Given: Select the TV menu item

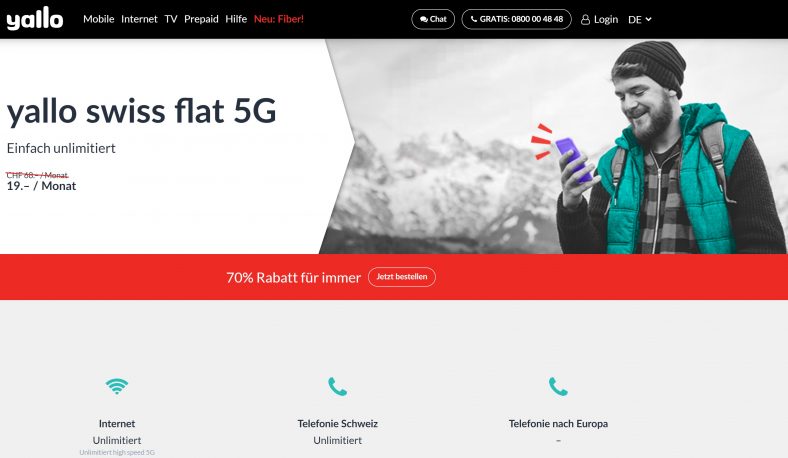Looking at the screenshot, I should tap(171, 19).
